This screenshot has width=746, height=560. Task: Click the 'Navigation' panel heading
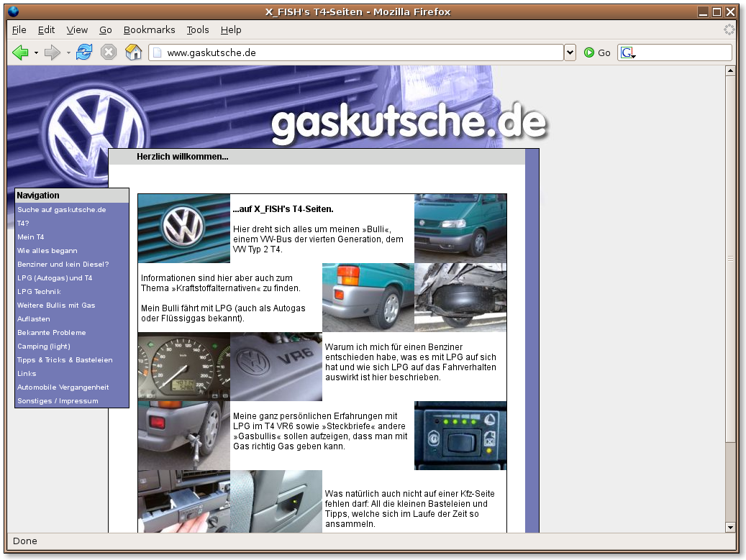tap(38, 196)
